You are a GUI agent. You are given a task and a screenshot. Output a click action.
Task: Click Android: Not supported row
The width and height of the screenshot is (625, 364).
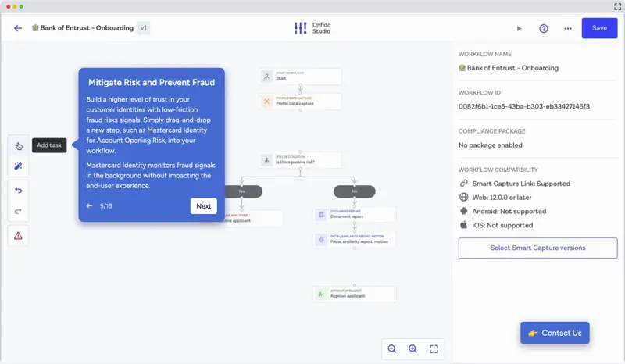pyautogui.click(x=502, y=212)
